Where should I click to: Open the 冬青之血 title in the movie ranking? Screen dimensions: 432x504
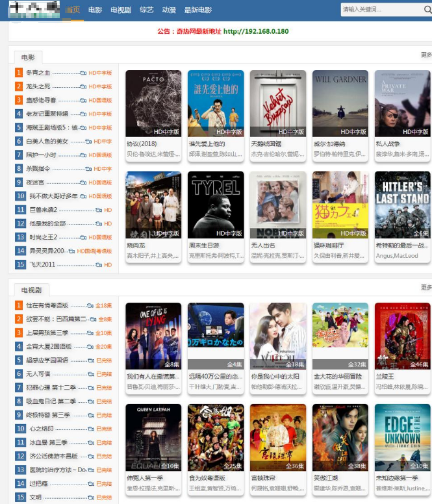coord(38,73)
